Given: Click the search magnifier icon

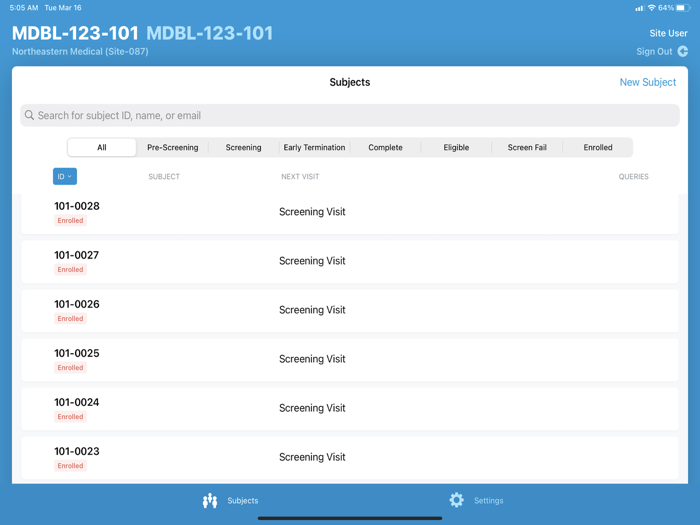Looking at the screenshot, I should (x=29, y=115).
